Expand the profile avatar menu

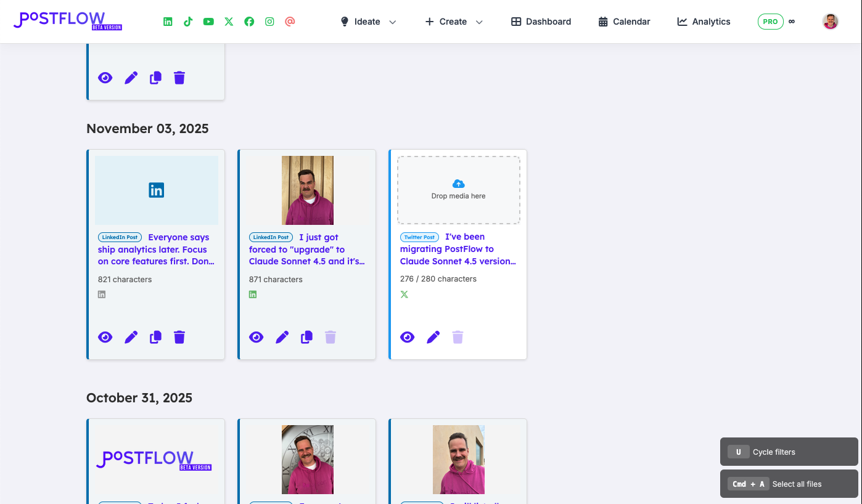830,21
